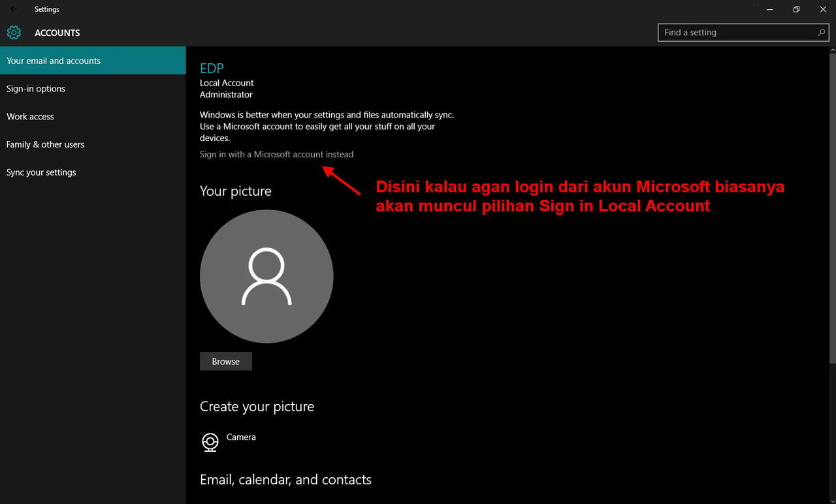This screenshot has height=504, width=836.
Task: Open Work access section
Action: [x=93, y=117]
